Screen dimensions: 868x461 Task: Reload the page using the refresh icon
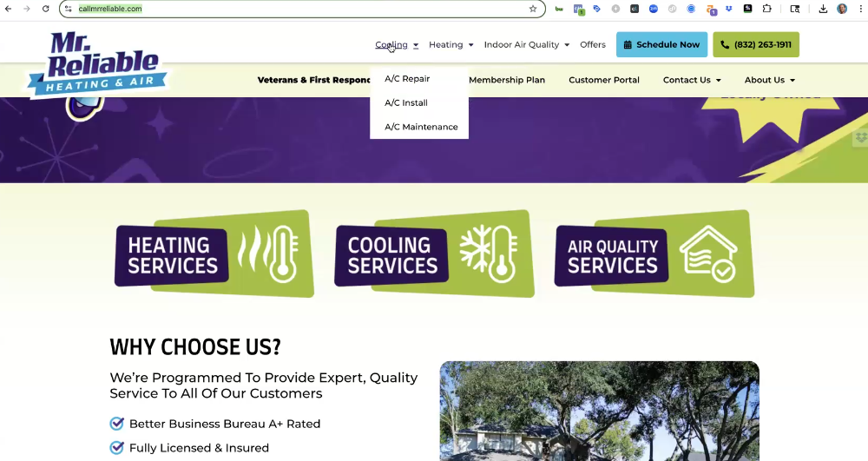click(45, 9)
